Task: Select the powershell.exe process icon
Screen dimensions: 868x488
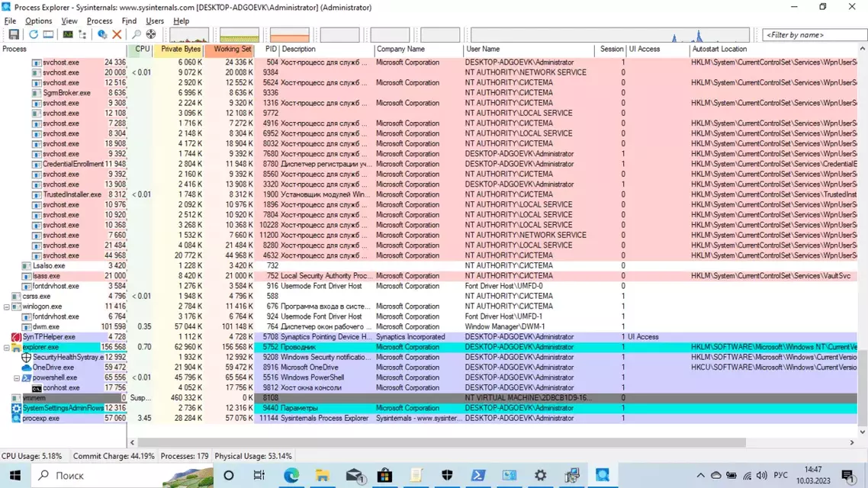Action: [x=26, y=378]
